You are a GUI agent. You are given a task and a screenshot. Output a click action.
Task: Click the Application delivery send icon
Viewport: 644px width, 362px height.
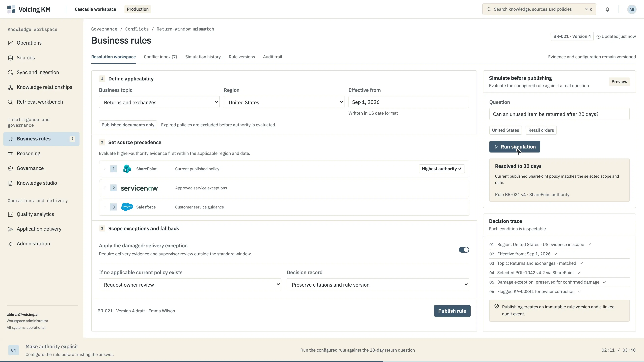coord(10,229)
